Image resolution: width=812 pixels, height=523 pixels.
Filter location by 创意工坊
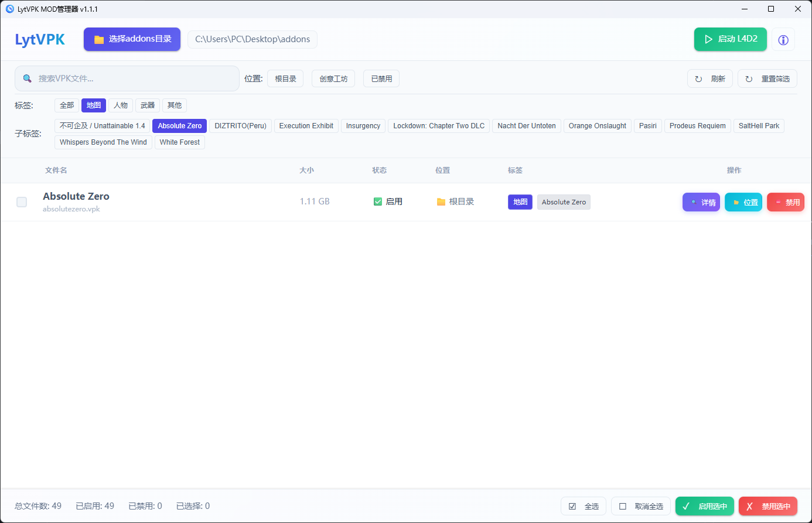(333, 78)
